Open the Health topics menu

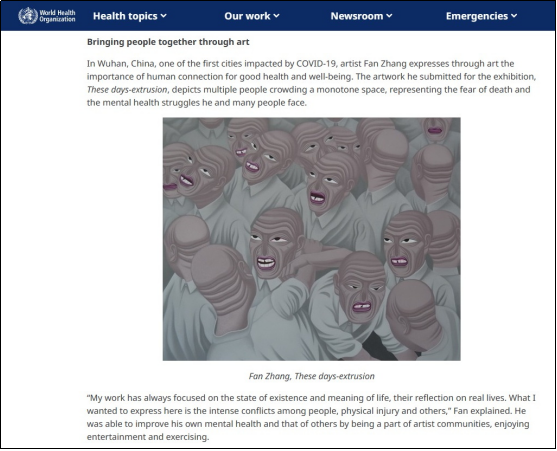tap(130, 16)
